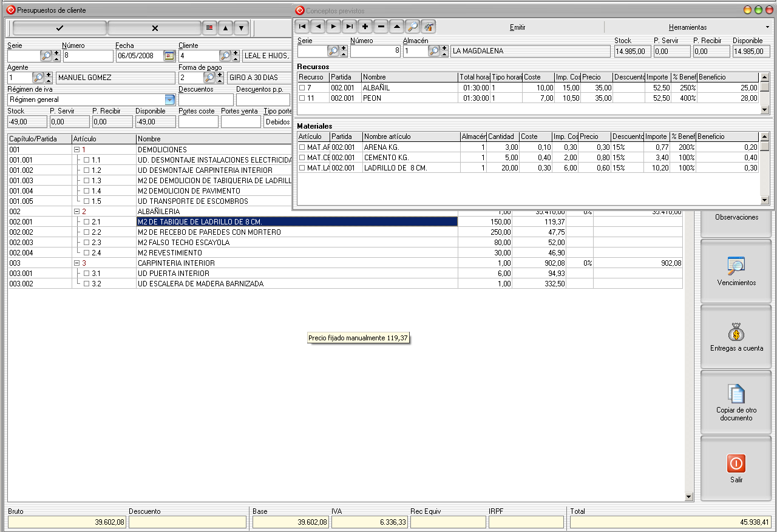This screenshot has width=777, height=532.
Task: Go to last record in Conceptos previstos
Action: (x=349, y=26)
